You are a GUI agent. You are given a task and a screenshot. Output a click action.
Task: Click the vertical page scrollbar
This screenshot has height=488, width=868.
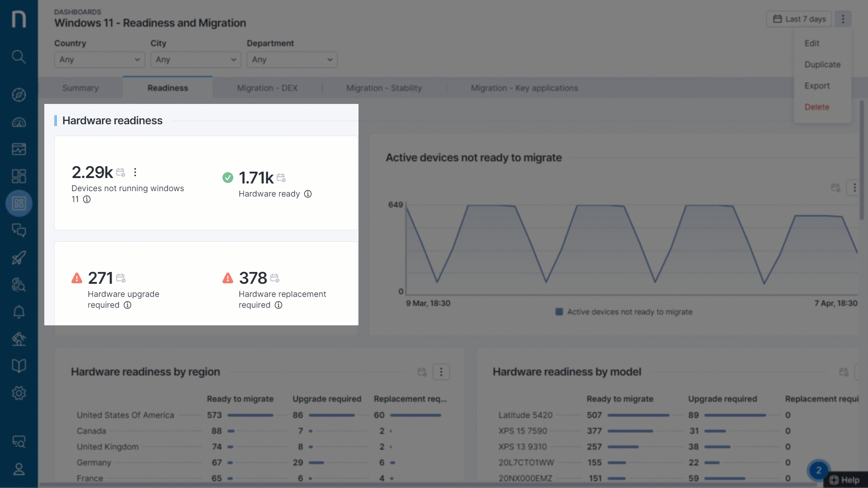click(862, 160)
